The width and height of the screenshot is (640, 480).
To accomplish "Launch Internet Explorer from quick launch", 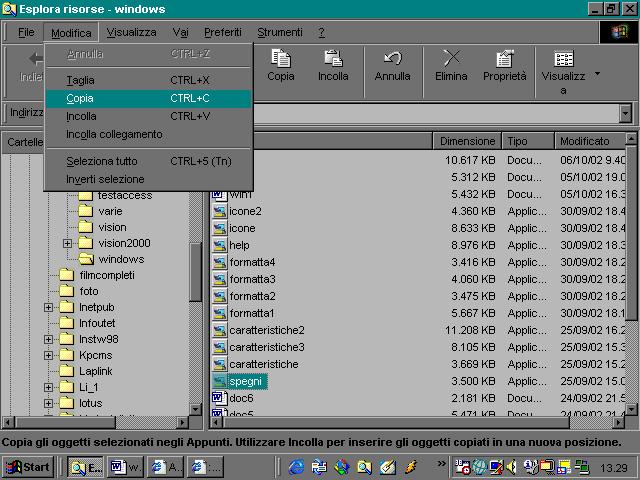I will 297,467.
